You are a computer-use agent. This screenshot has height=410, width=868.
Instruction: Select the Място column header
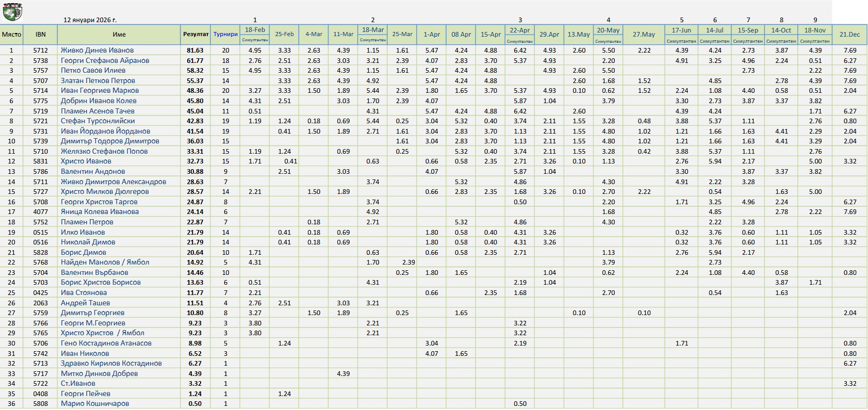[11, 35]
